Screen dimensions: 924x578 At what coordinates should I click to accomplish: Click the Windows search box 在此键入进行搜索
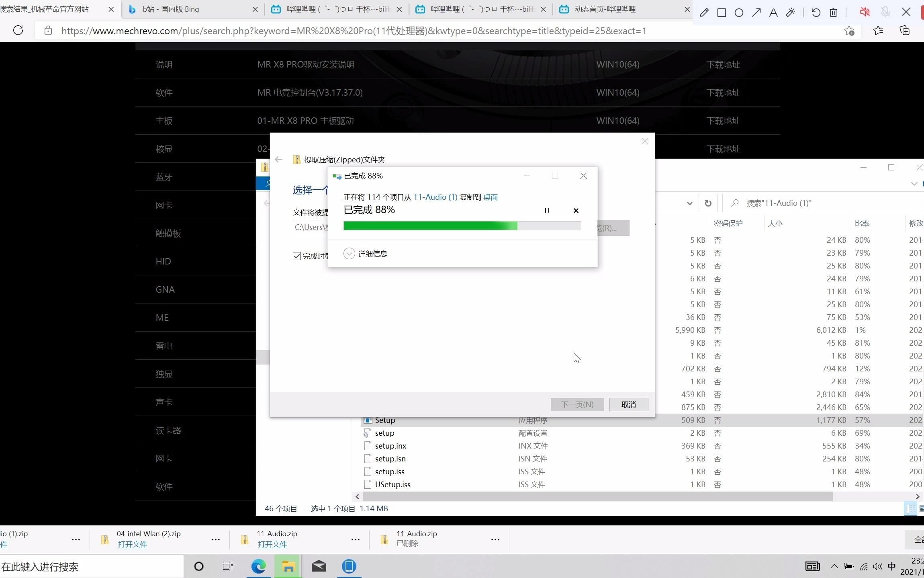coord(92,567)
